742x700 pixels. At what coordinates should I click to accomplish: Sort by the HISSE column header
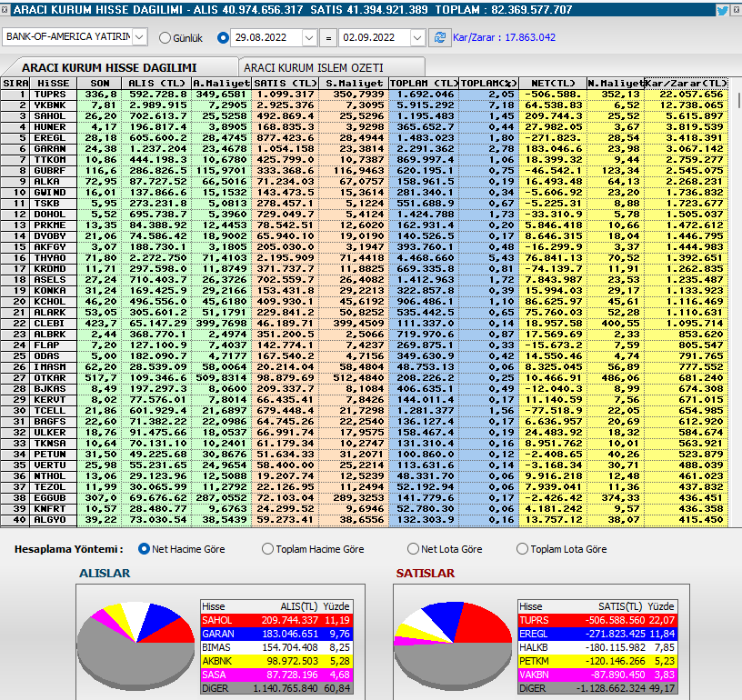tap(54, 84)
